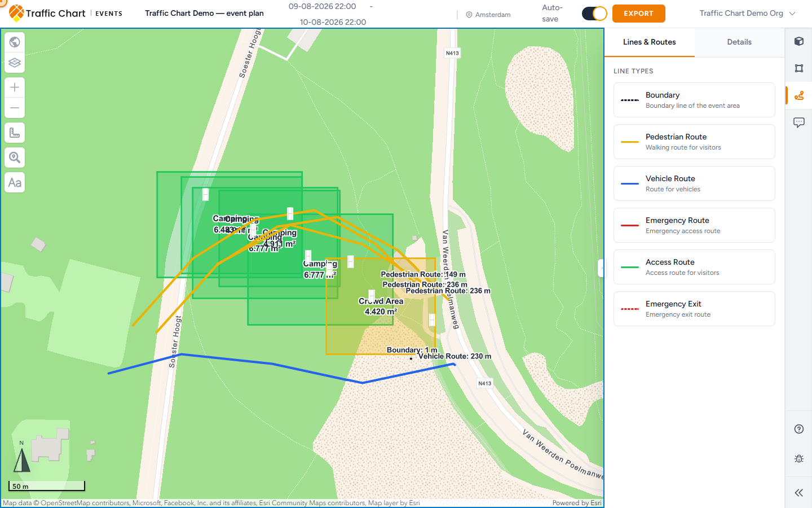812x508 pixels.
Task: Select the Boundary line type
Action: click(694, 100)
